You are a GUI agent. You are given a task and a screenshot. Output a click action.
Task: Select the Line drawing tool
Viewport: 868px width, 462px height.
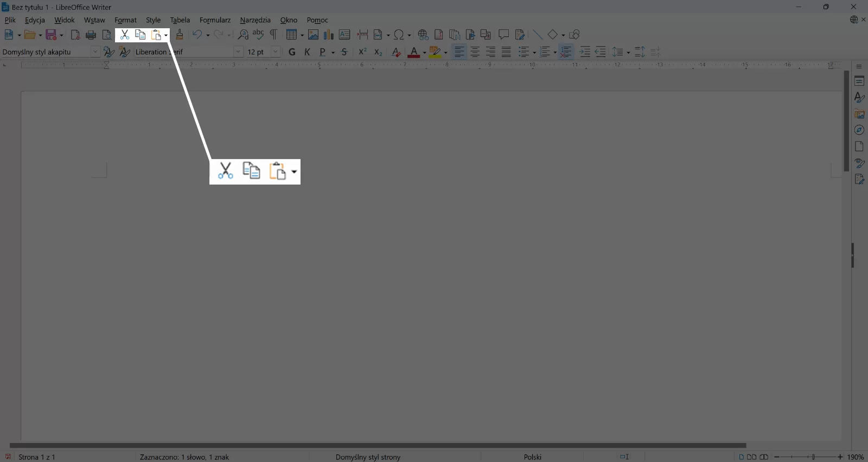[x=537, y=35]
